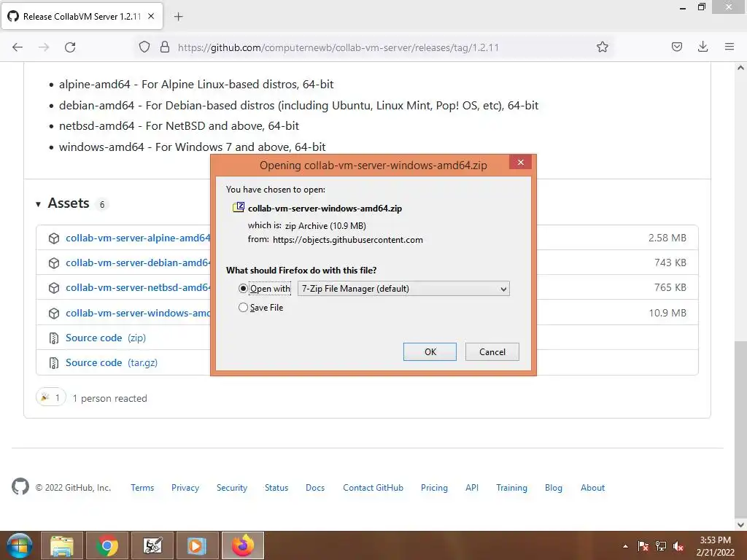Open a new tab with plus button
Image resolution: width=747 pixels, height=560 pixels.
[x=178, y=17]
